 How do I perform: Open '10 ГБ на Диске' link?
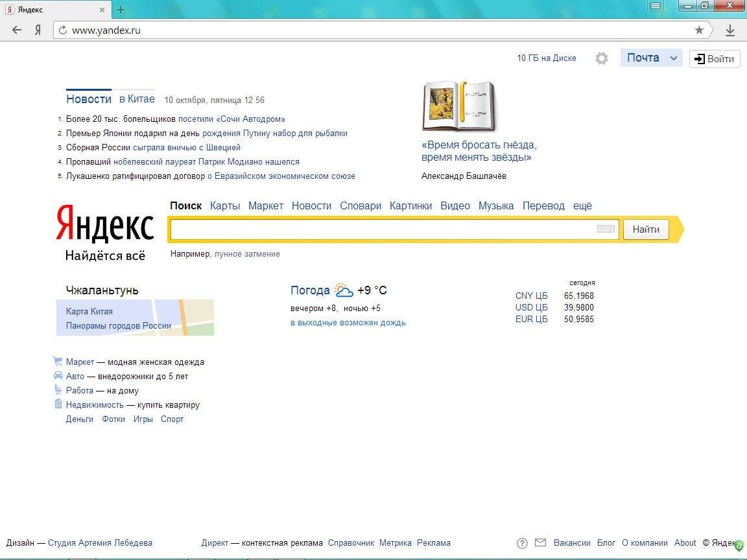tap(547, 58)
